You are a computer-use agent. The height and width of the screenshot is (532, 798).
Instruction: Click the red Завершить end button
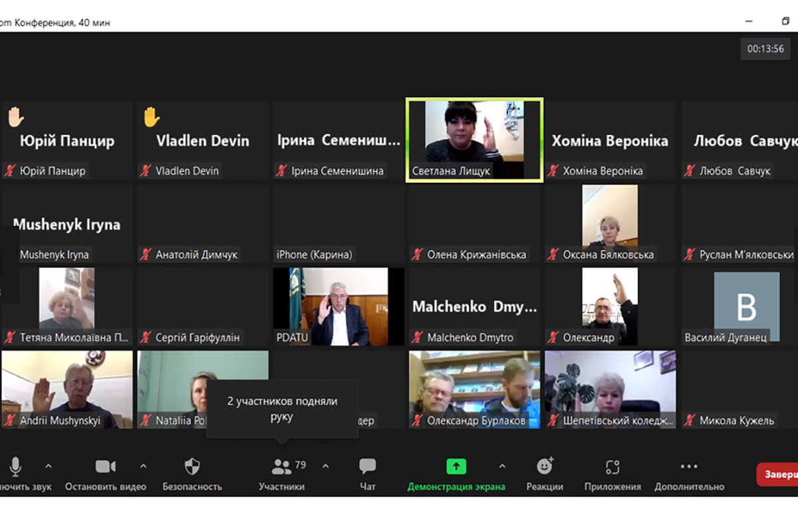[778, 474]
